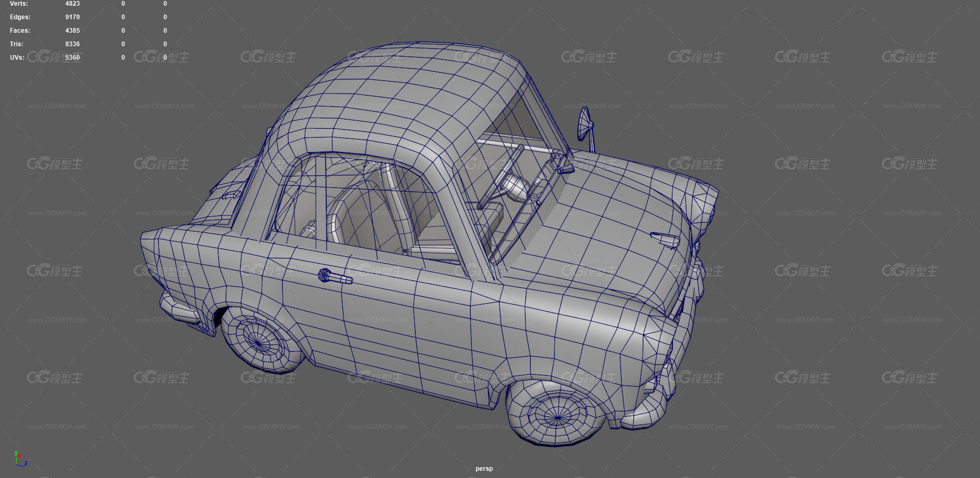Click the "Tris:" heads-up label
980x478 pixels.
click(x=17, y=44)
